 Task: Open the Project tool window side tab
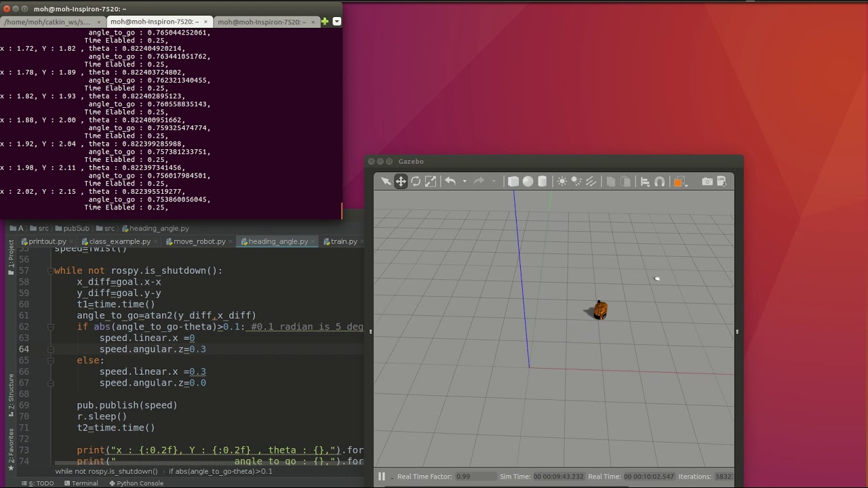(11, 256)
